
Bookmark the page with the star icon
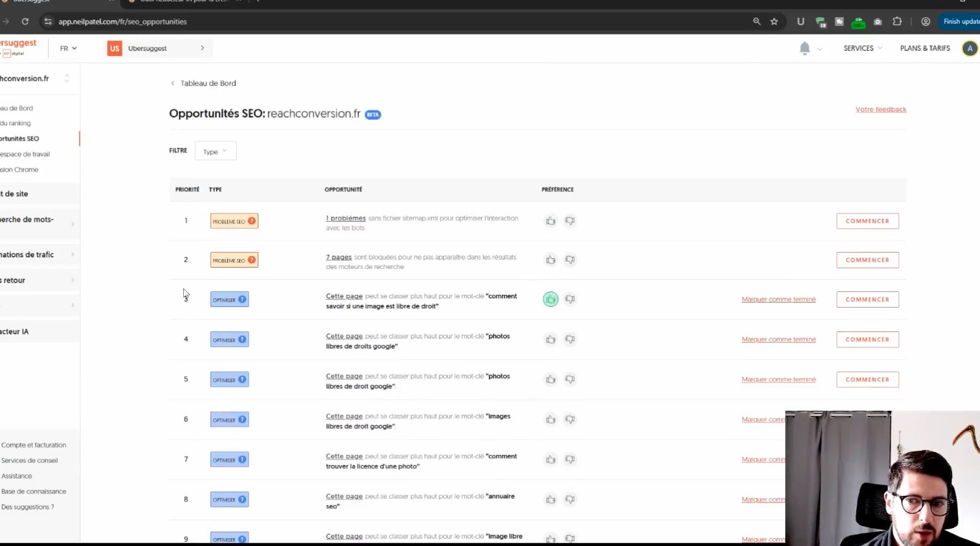pyautogui.click(x=774, y=21)
